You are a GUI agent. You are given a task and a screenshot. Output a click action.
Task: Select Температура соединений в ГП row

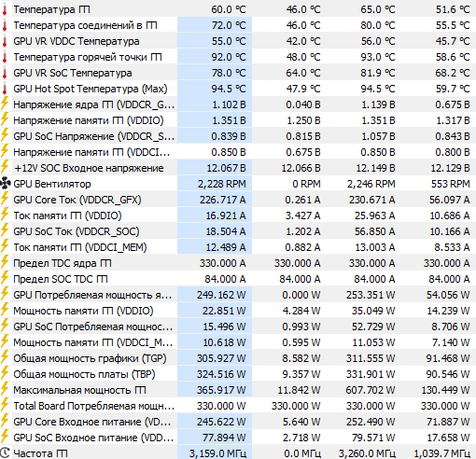click(238, 25)
